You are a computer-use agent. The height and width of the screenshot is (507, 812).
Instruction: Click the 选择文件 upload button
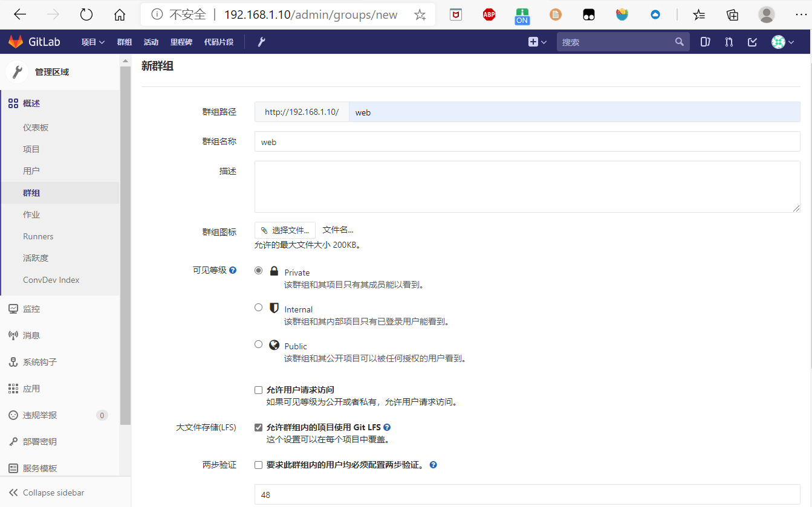285,230
